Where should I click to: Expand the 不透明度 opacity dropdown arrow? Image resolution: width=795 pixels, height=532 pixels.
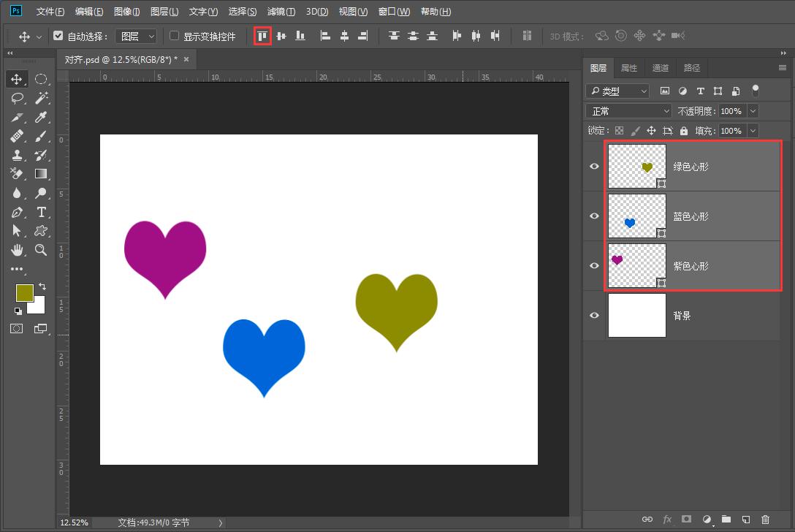tap(753, 111)
